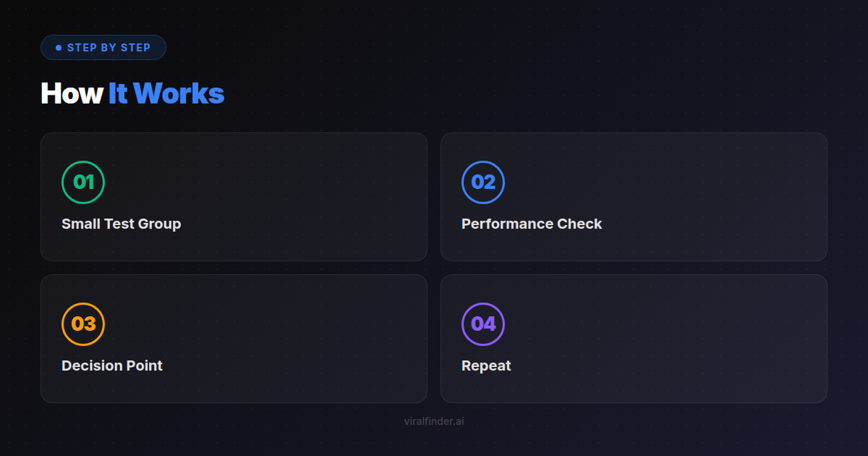Click the blue word Works in heading
Screen dimensions: 868x456
click(179, 94)
